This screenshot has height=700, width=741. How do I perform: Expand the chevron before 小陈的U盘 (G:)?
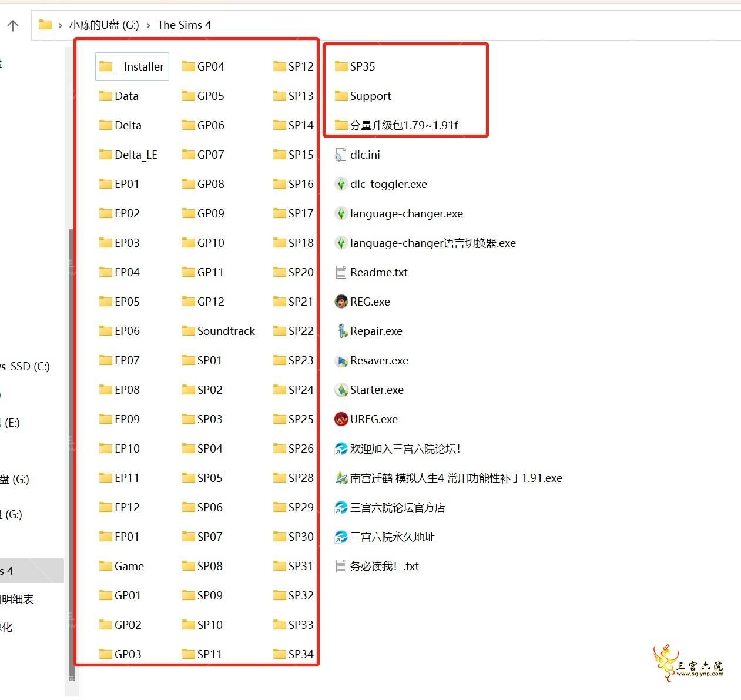point(60,25)
